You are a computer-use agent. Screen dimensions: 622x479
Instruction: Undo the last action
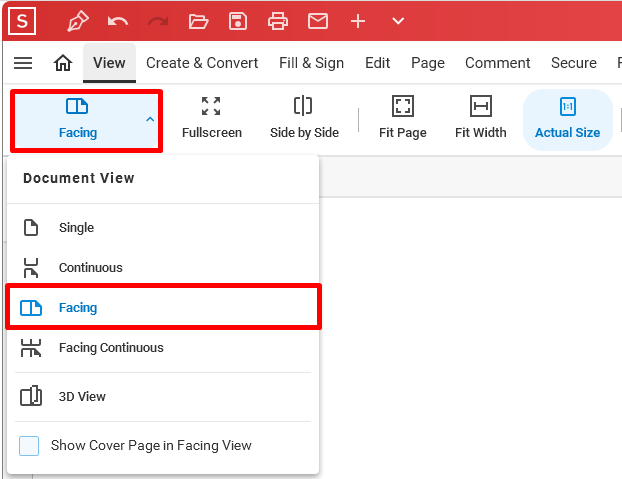pyautogui.click(x=118, y=21)
